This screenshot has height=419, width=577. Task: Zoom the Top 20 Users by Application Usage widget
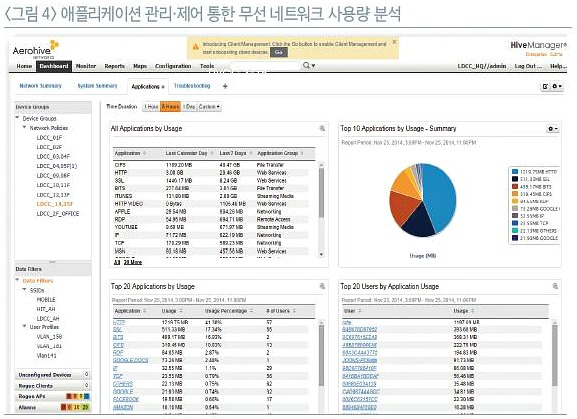[555, 286]
